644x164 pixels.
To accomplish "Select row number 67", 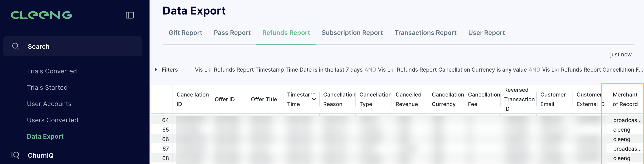I will click(x=165, y=148).
